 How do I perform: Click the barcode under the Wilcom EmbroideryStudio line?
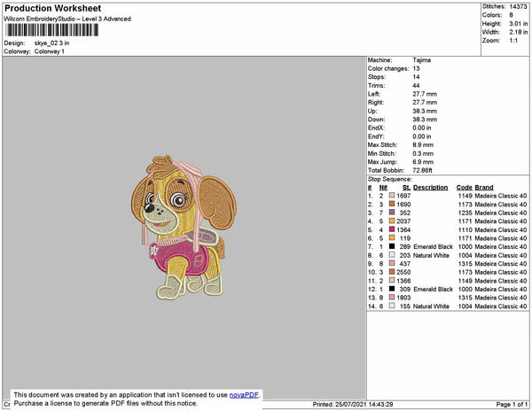coord(52,30)
